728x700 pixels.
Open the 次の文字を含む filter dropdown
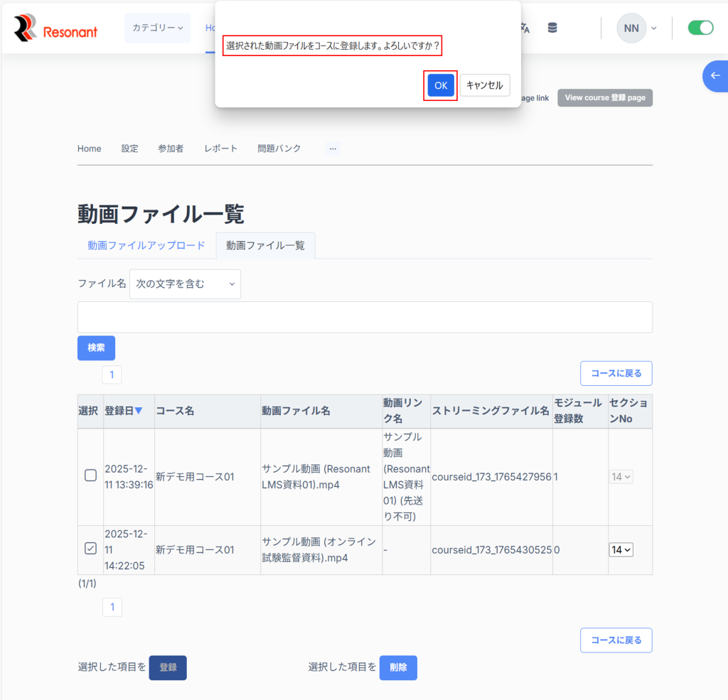[x=185, y=284]
